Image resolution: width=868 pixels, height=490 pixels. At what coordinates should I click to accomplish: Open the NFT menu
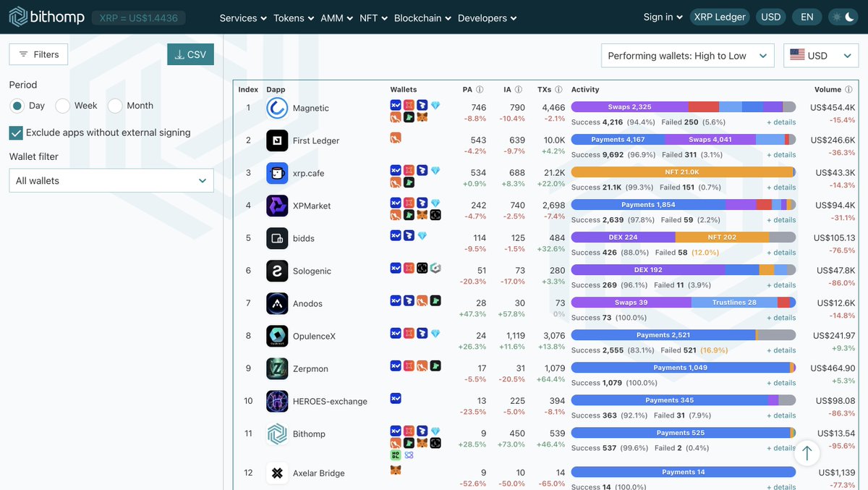coord(374,18)
